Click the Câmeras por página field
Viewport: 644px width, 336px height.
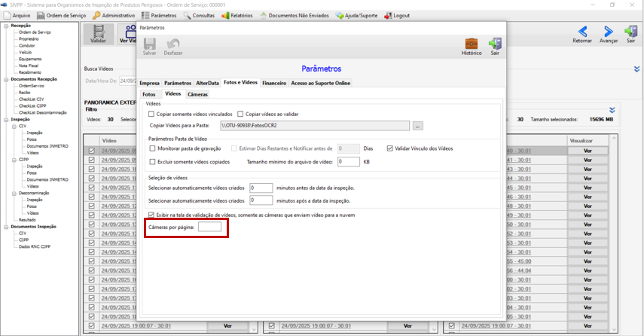click(x=209, y=227)
